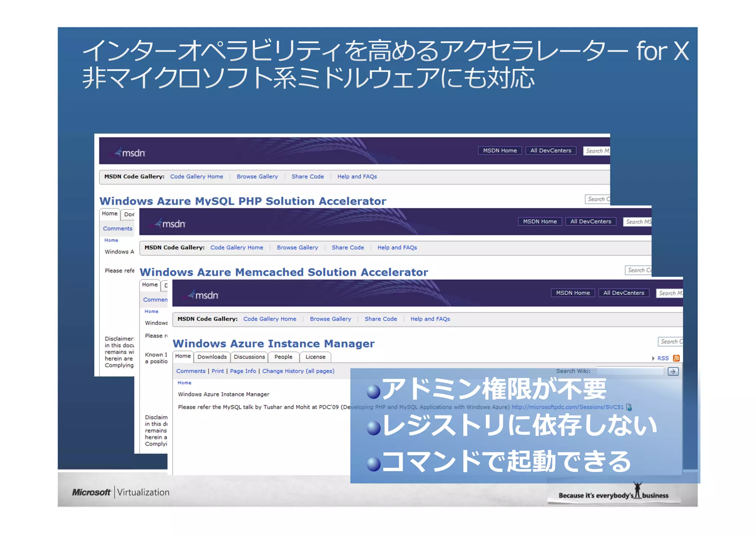Image resolution: width=756 pixels, height=535 pixels.
Task: Open the People tab
Action: (283, 357)
